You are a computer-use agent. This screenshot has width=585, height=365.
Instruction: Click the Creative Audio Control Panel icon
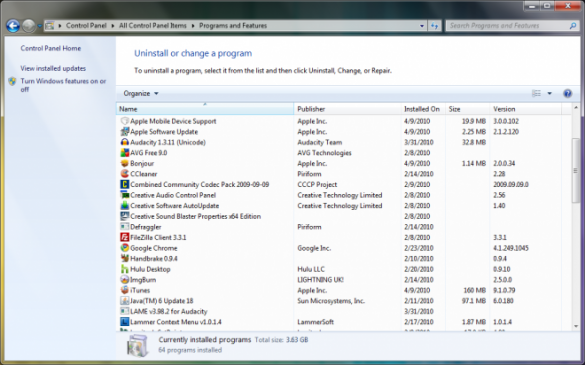(125, 195)
